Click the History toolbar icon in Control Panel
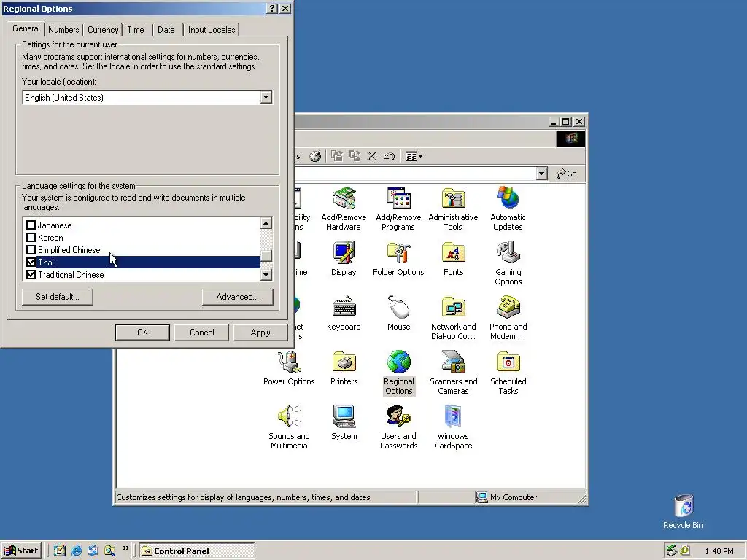 [x=315, y=156]
